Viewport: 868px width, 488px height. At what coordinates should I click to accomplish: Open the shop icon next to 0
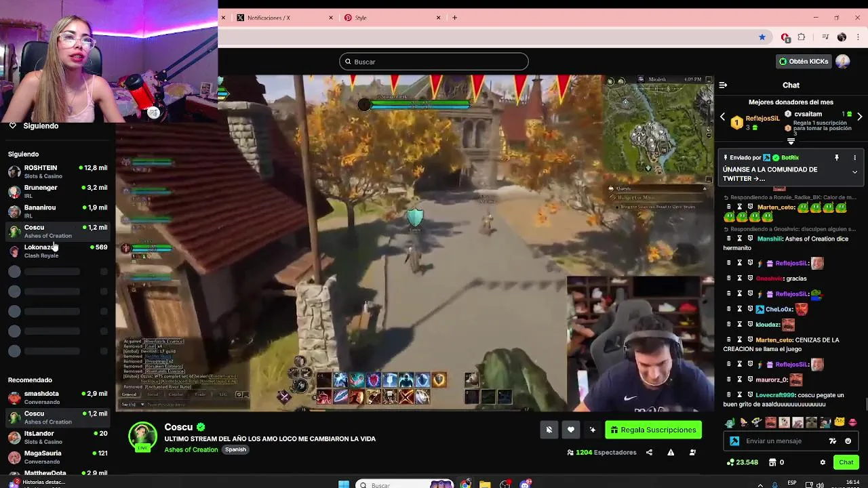(772, 462)
